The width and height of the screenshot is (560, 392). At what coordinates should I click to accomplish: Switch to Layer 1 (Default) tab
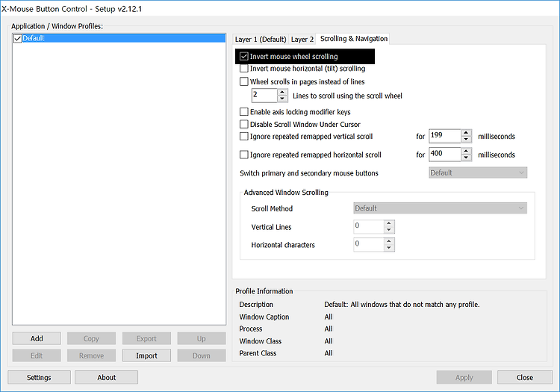pos(261,40)
